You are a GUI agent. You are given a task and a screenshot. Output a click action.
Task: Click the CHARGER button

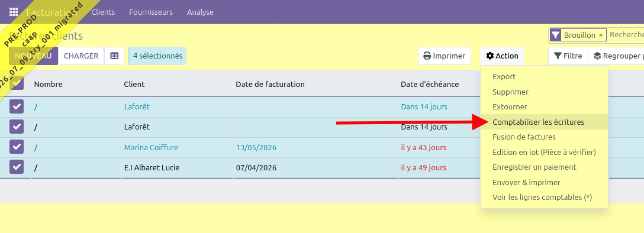81,56
